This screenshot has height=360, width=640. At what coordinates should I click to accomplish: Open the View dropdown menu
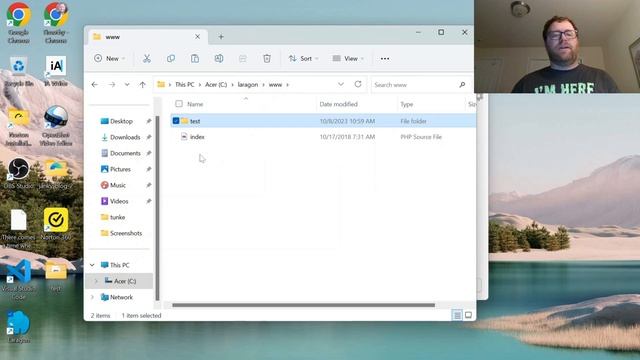[x=348, y=59]
